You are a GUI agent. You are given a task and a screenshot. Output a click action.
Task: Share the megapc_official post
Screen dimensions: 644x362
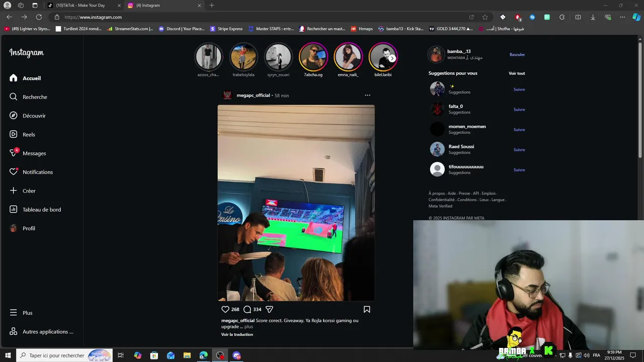click(x=269, y=310)
